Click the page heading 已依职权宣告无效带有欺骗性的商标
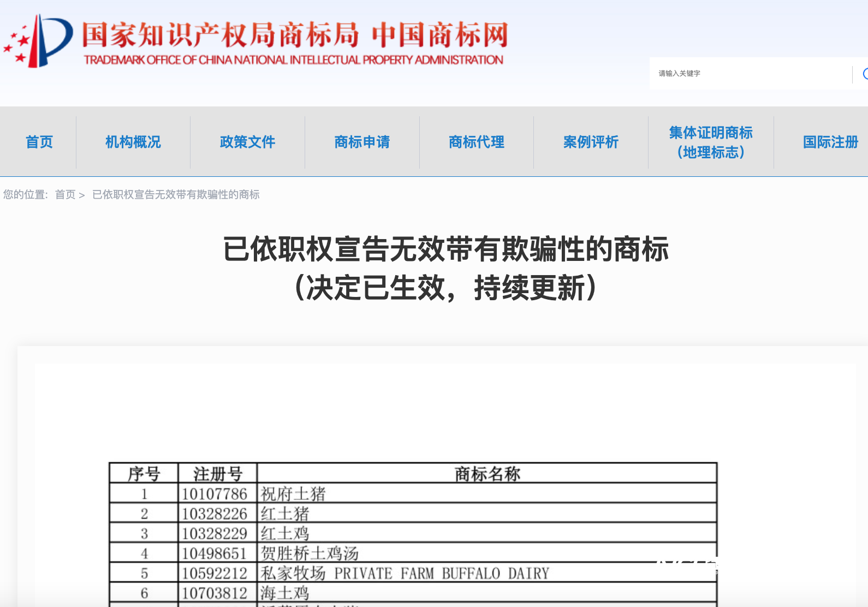This screenshot has height=607, width=868. point(445,249)
